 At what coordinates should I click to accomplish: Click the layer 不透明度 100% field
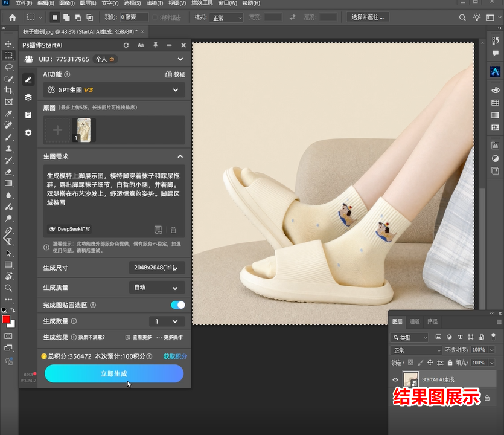(479, 350)
